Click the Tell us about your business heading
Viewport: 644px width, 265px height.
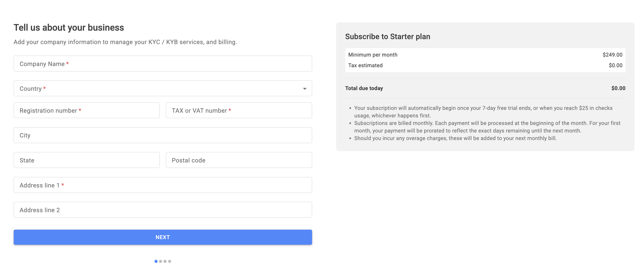coord(69,28)
